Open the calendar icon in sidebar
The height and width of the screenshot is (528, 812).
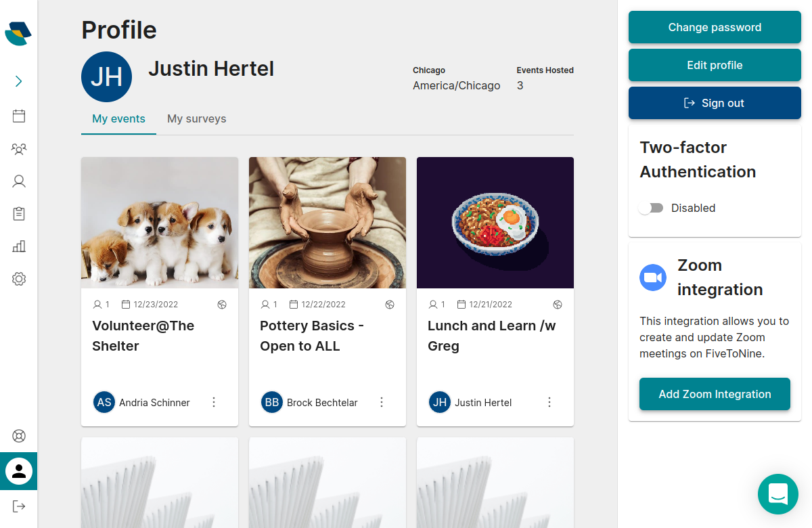19,116
